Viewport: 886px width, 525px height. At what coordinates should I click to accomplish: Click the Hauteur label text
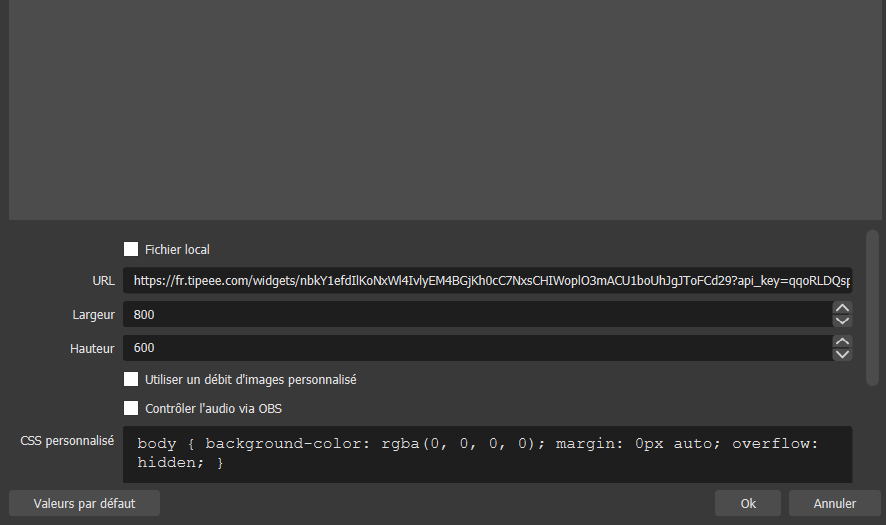pyautogui.click(x=93, y=349)
